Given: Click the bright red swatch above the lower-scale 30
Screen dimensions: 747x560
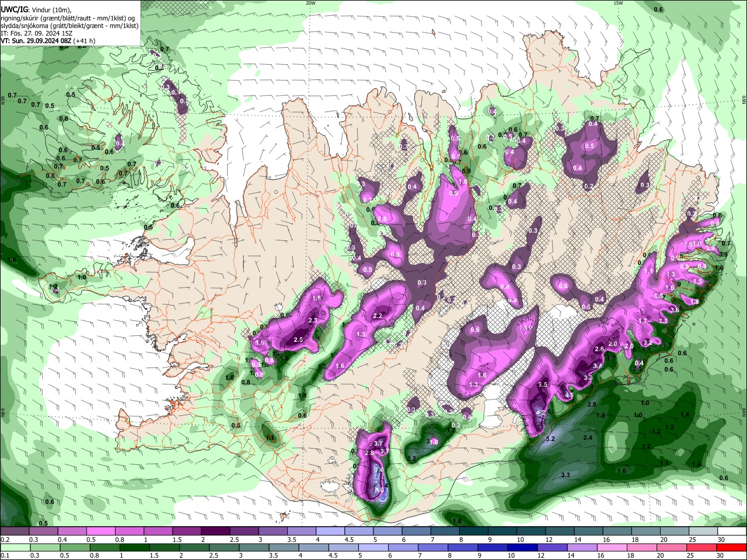Looking at the screenshot, I should coord(731,547).
